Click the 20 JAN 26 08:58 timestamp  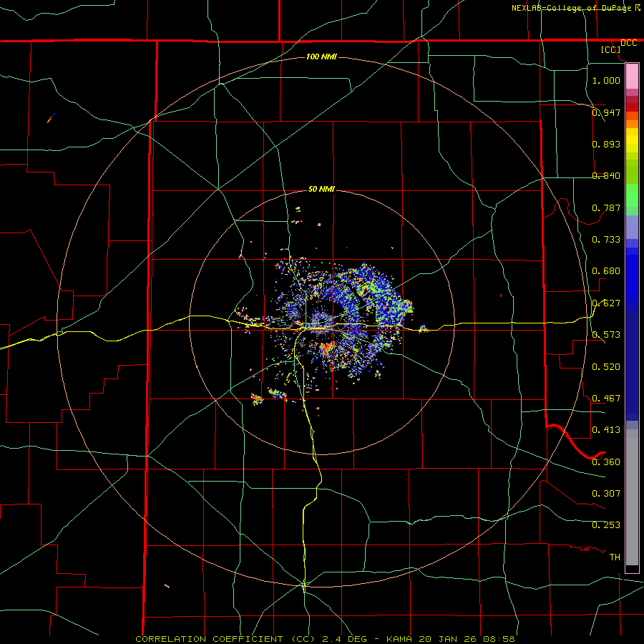[467, 639]
